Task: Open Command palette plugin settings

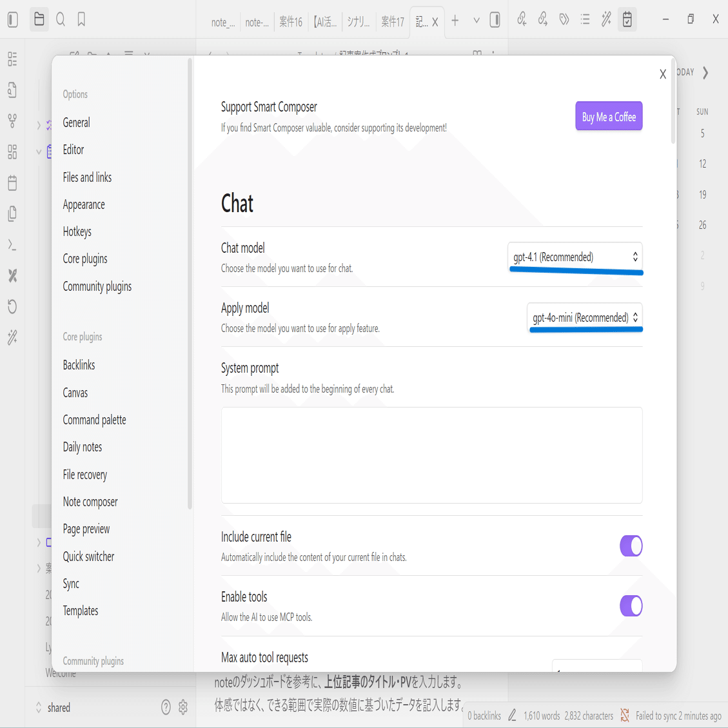Action: [95, 420]
